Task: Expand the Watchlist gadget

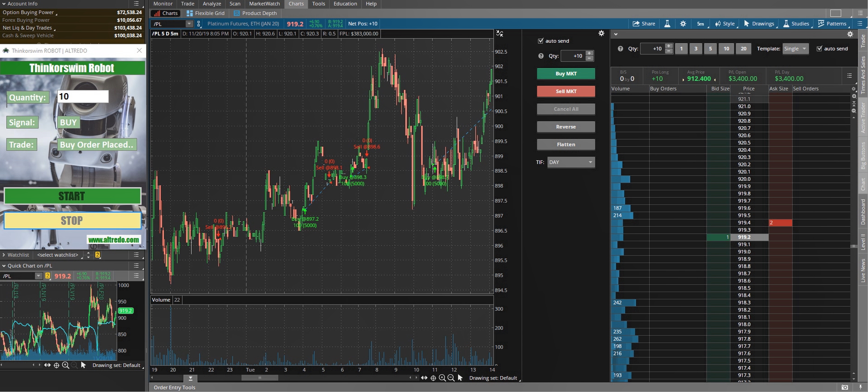Action: [x=4, y=255]
